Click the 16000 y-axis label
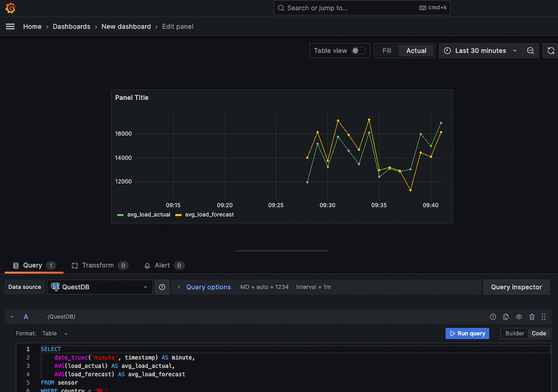Screen dimensions: 558x392 123,134
